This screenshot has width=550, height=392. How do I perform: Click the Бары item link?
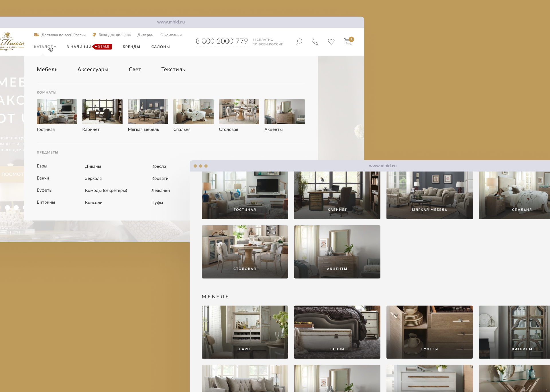(42, 166)
